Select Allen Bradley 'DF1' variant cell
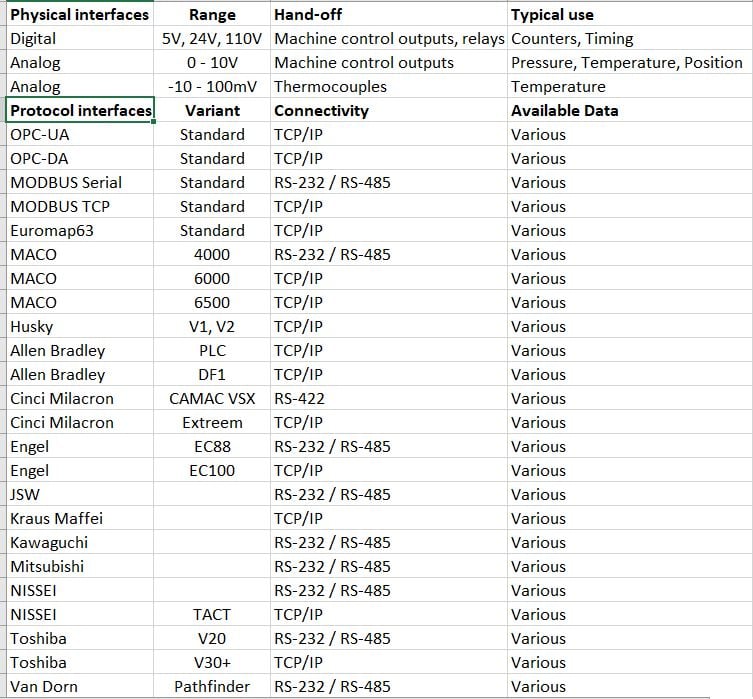The image size is (753, 699). point(212,374)
